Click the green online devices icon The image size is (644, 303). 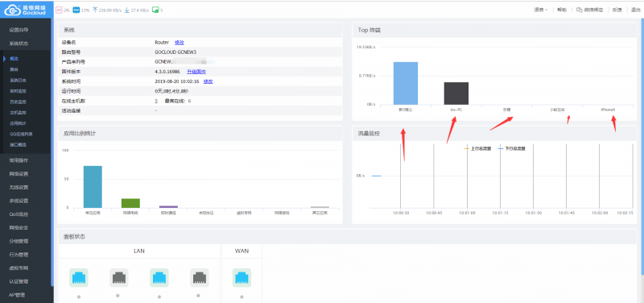point(155,10)
